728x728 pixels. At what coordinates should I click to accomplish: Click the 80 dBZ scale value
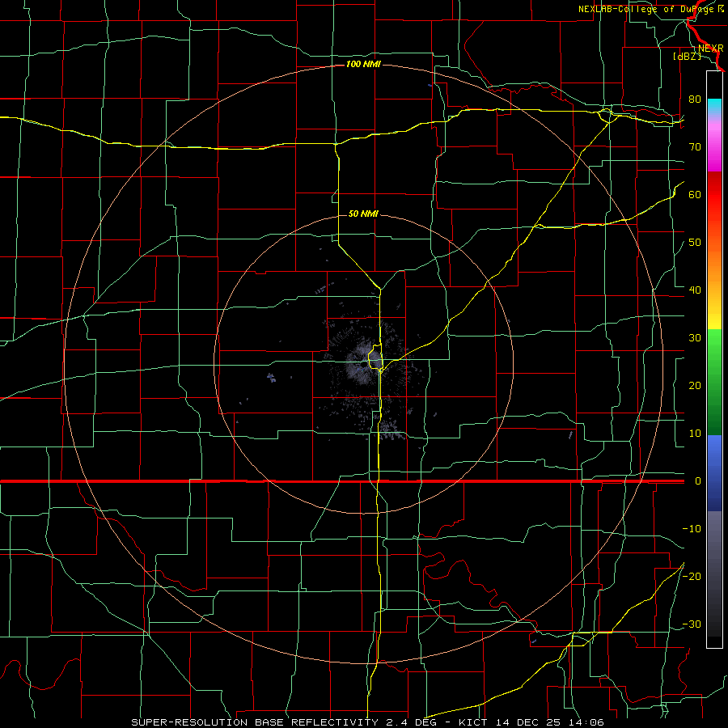[695, 99]
